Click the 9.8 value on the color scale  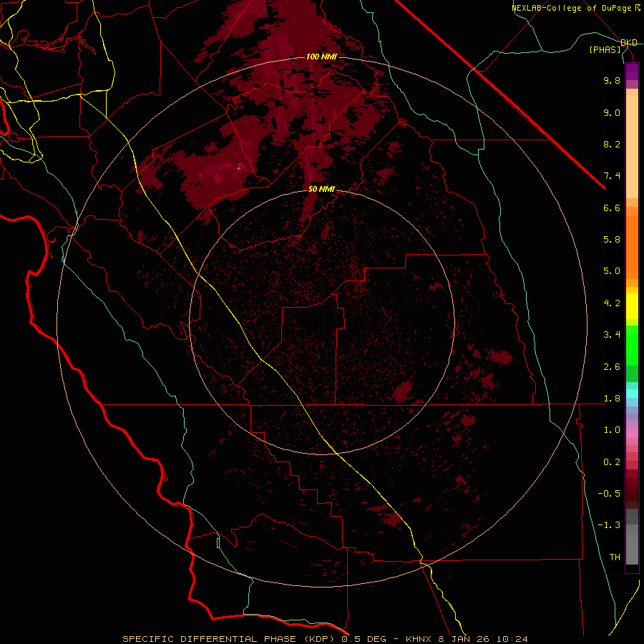click(x=612, y=80)
